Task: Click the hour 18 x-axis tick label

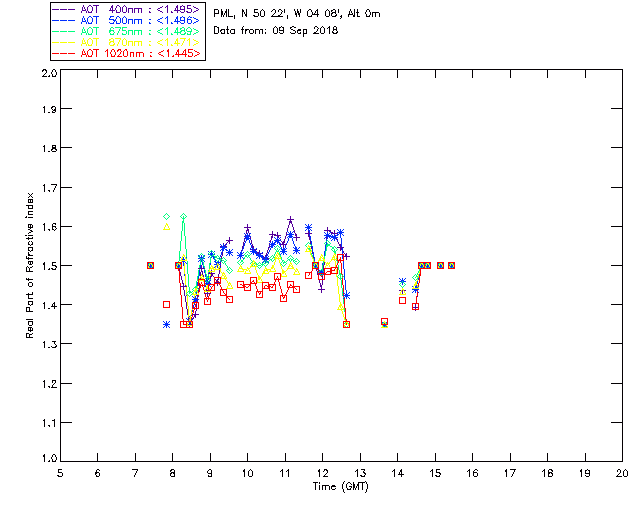Action: [547, 473]
